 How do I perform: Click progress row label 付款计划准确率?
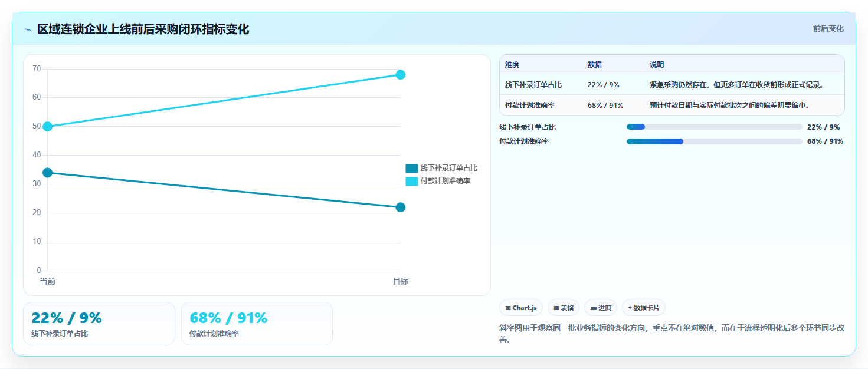524,141
